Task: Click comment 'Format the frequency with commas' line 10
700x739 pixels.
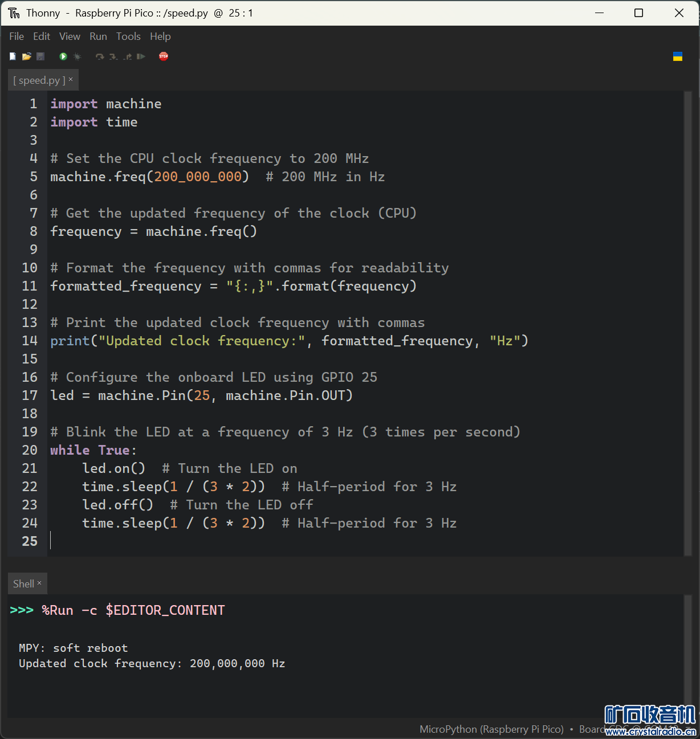Action: pos(250,268)
